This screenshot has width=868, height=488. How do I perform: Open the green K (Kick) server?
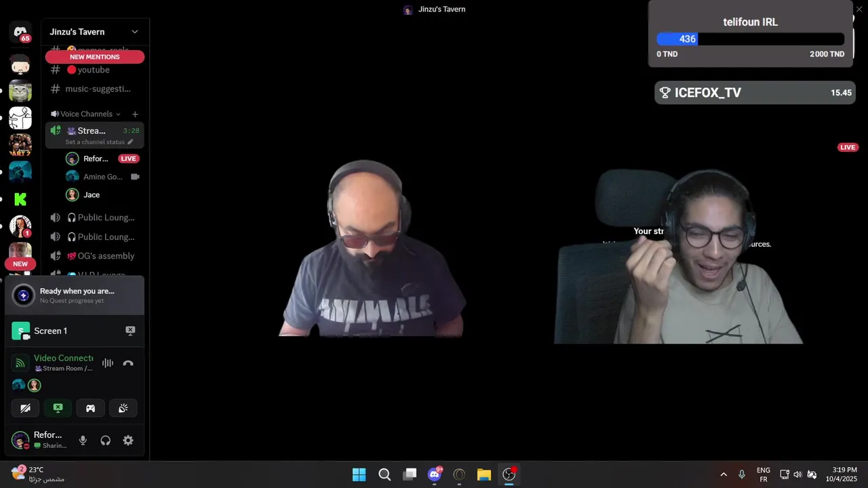(20, 199)
